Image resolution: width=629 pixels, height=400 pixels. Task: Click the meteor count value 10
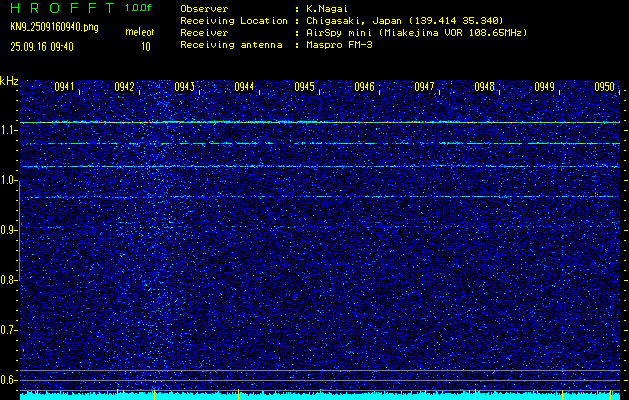[x=146, y=47]
